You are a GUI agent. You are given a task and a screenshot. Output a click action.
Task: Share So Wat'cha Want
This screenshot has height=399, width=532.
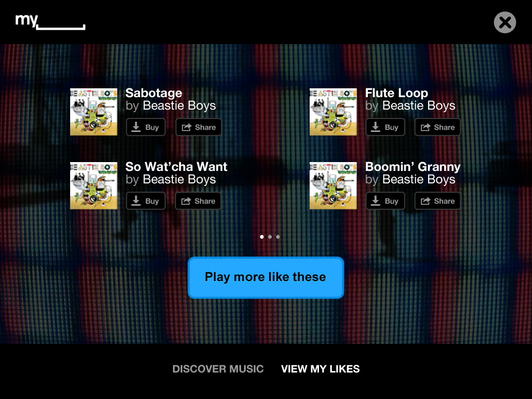pos(198,201)
